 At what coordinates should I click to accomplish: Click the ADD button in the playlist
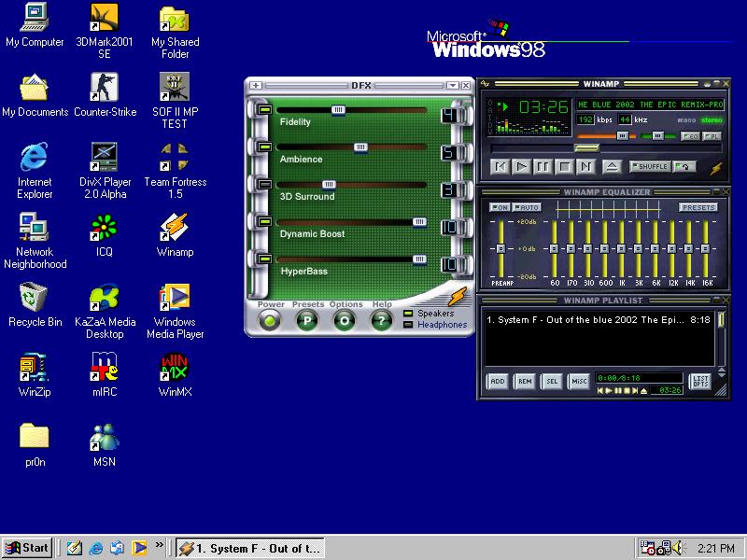pos(499,381)
